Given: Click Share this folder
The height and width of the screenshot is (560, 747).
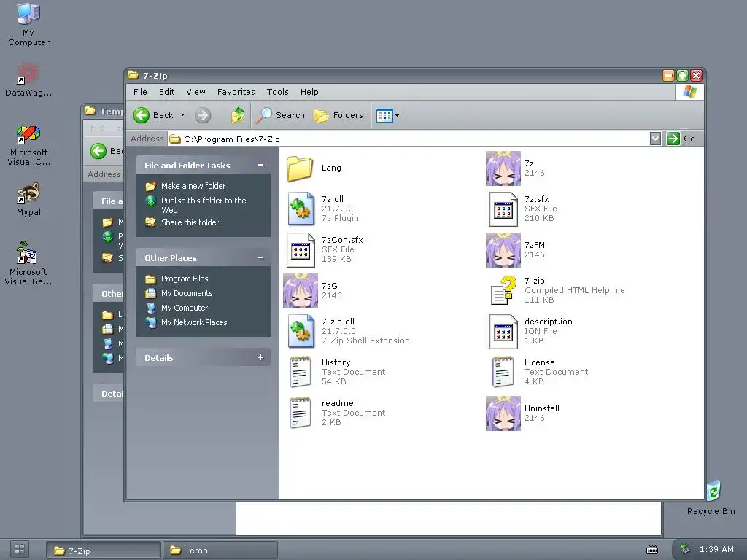Looking at the screenshot, I should (x=190, y=222).
